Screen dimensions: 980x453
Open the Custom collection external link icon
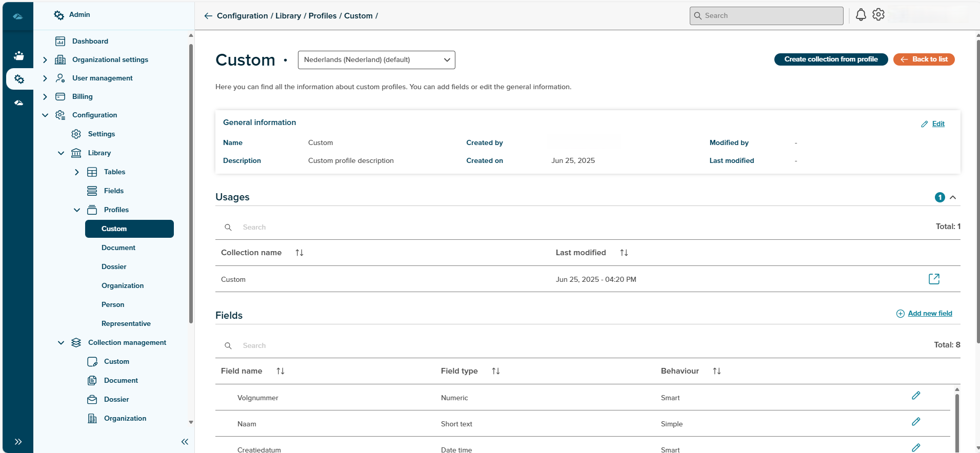934,279
